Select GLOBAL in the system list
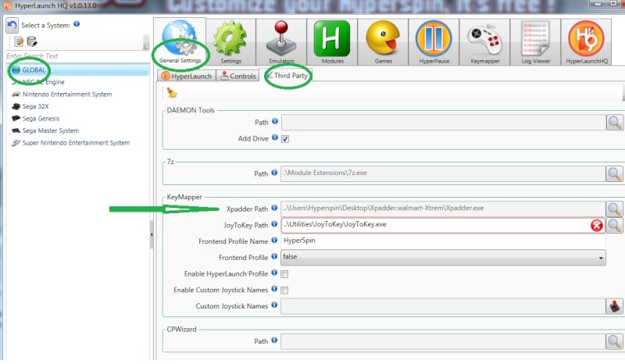Screen dimensions: 625x364 pyautogui.click(x=78, y=70)
